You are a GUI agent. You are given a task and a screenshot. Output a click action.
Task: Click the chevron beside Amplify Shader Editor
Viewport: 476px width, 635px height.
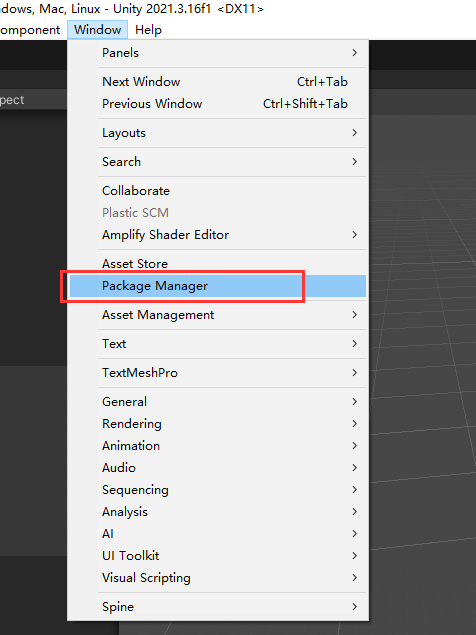(x=354, y=235)
